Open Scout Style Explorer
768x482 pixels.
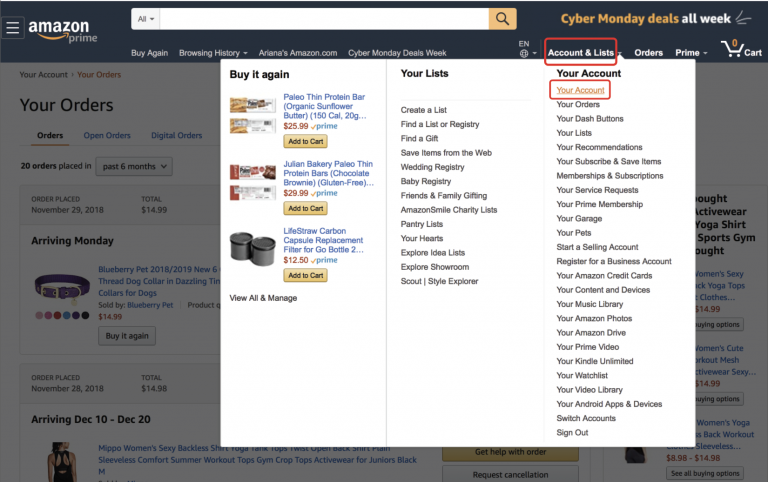(439, 281)
